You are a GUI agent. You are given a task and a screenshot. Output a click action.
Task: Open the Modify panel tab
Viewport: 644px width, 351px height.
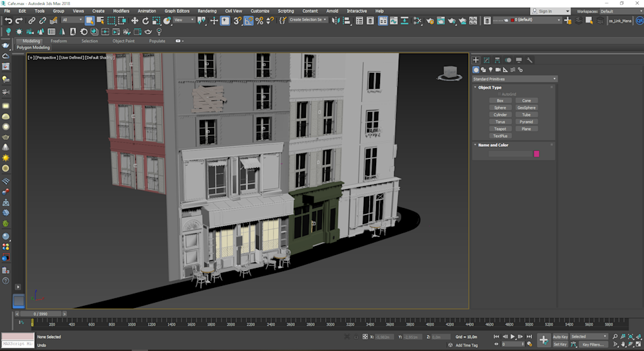point(486,60)
